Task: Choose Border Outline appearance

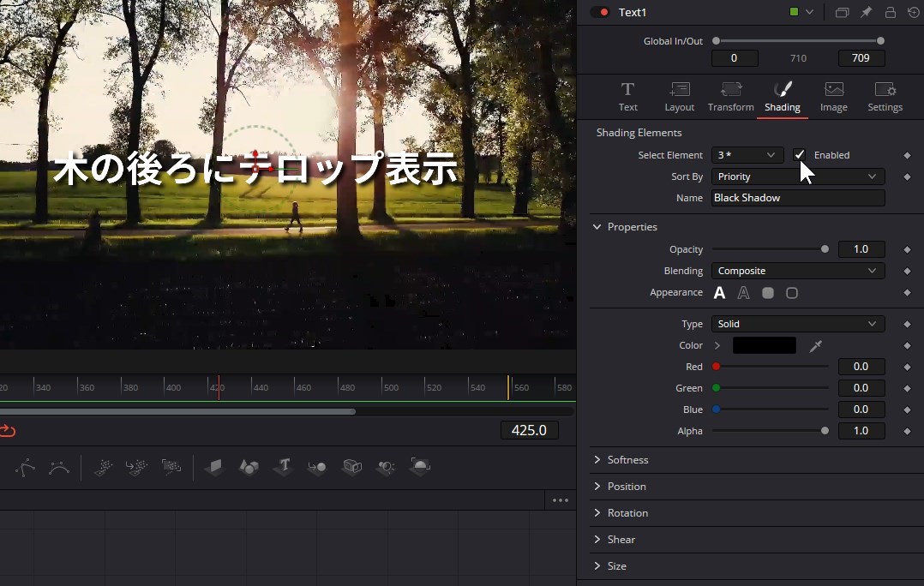Action: click(x=792, y=293)
